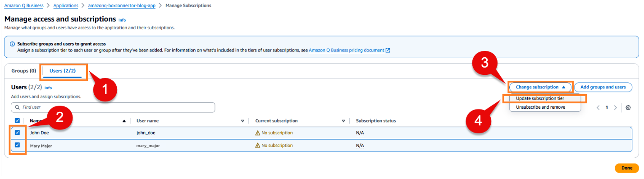
Task: Click Info link beside Manage access and subscriptions
Action: tap(122, 20)
